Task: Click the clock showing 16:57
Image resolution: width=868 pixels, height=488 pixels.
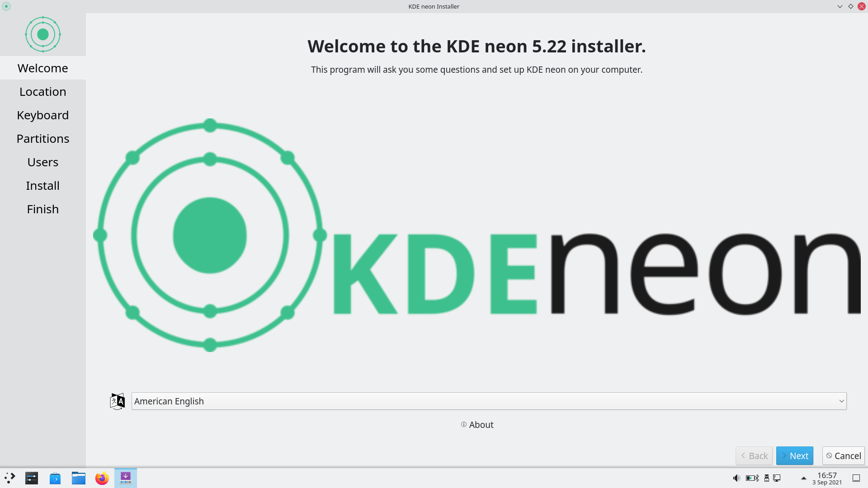Action: 827,478
